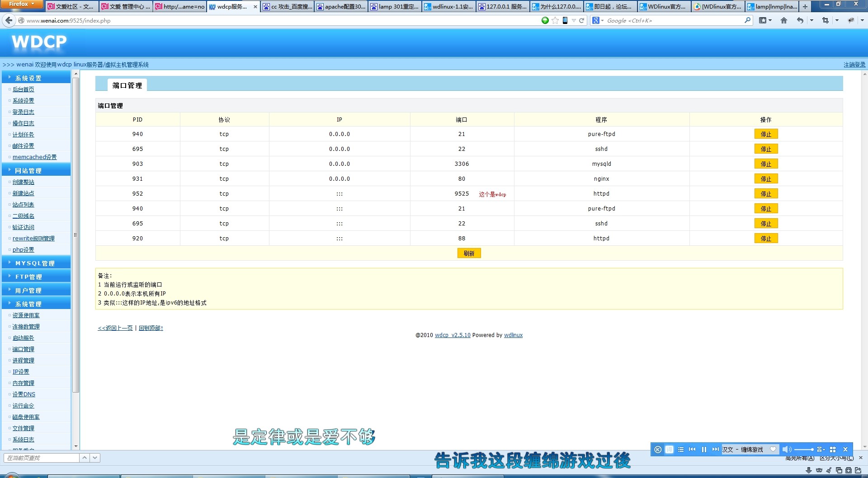Click find next arrow in find bar
The image size is (868, 478).
click(x=95, y=458)
